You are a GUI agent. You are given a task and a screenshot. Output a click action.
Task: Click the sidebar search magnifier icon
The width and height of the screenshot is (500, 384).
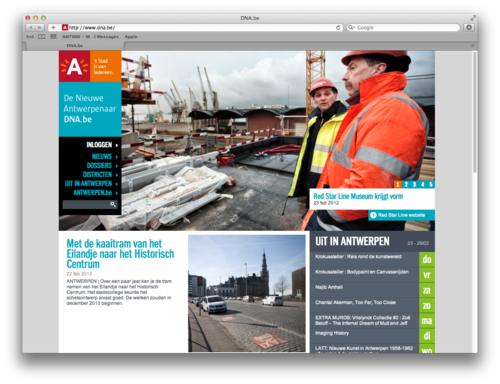113,204
